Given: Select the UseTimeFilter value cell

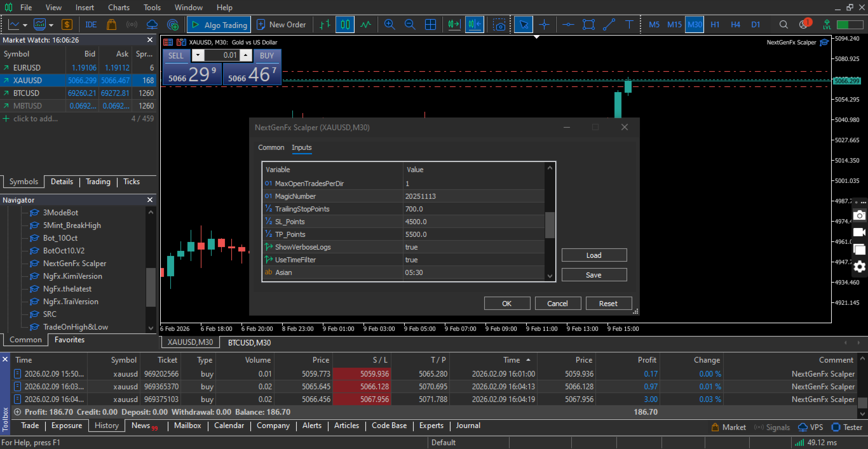Looking at the screenshot, I should [474, 260].
